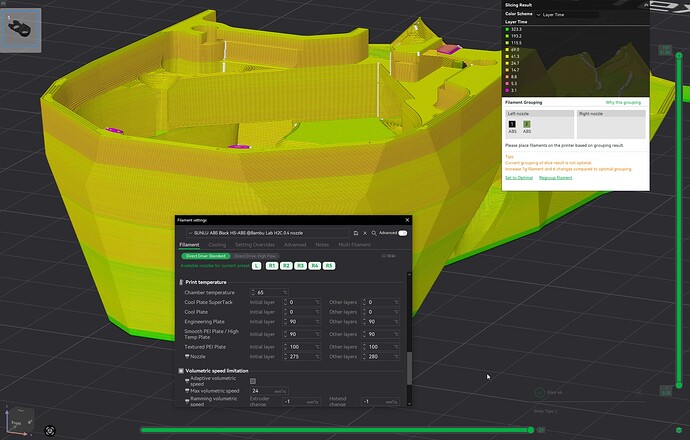Click Cool Plate other layers stepper
This screenshot has width=690, height=440.
364,312
